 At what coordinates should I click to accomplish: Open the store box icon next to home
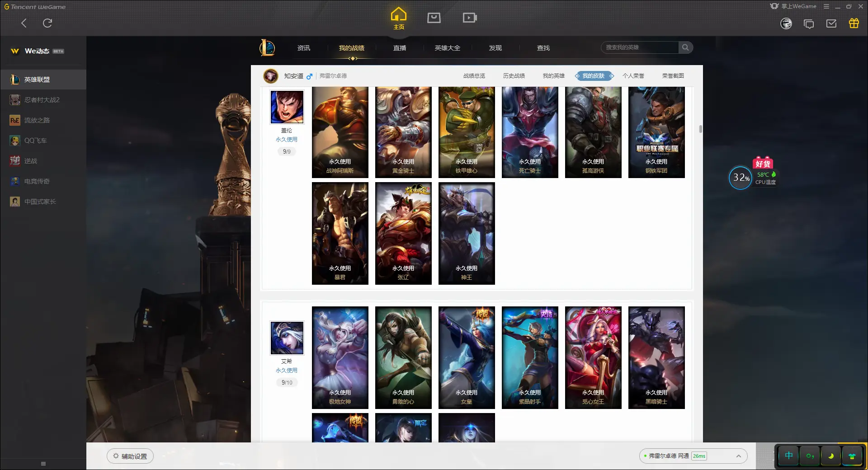pyautogui.click(x=434, y=18)
